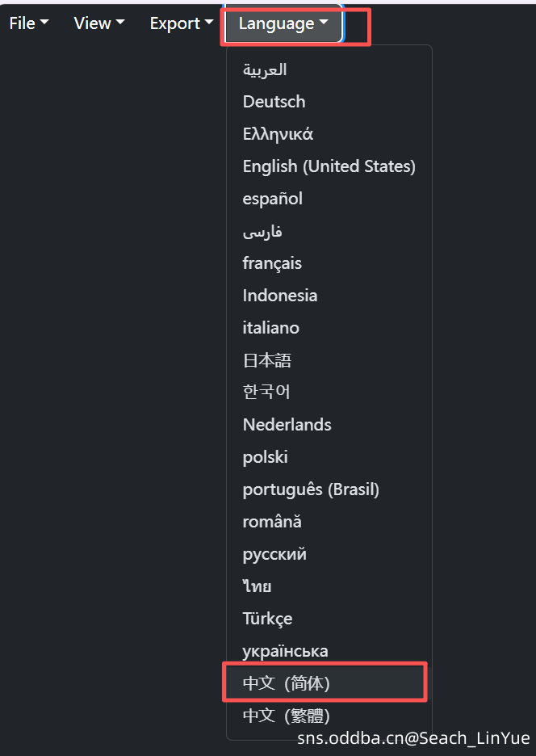The image size is (536, 756).
Task: Select English (United States)
Action: (329, 166)
